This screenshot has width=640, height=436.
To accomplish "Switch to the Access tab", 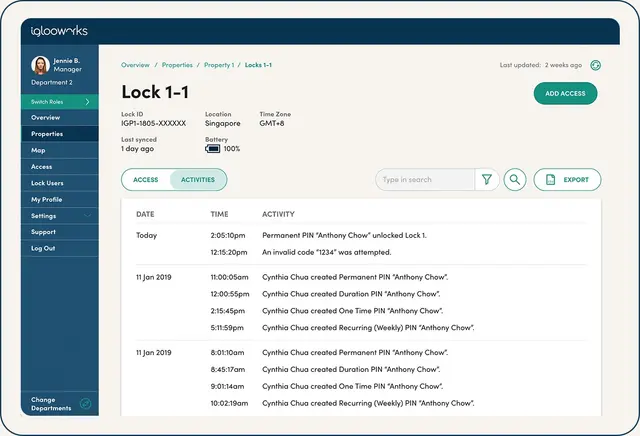I will [146, 180].
